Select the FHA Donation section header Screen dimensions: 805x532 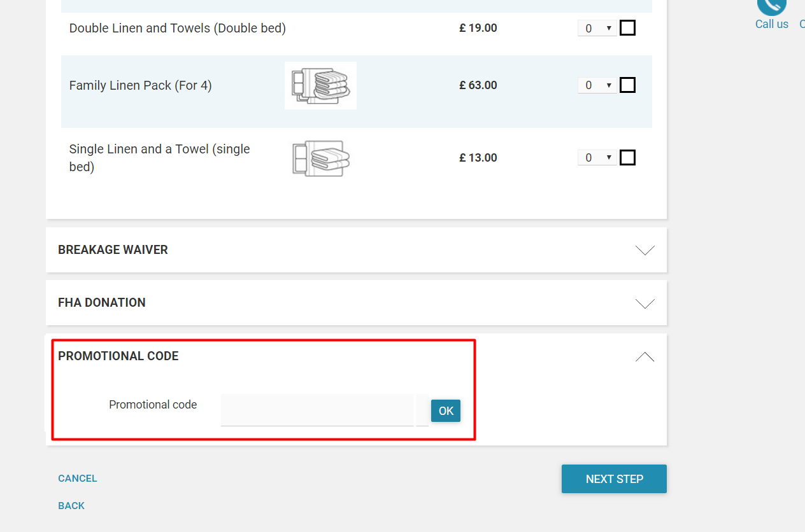[101, 302]
